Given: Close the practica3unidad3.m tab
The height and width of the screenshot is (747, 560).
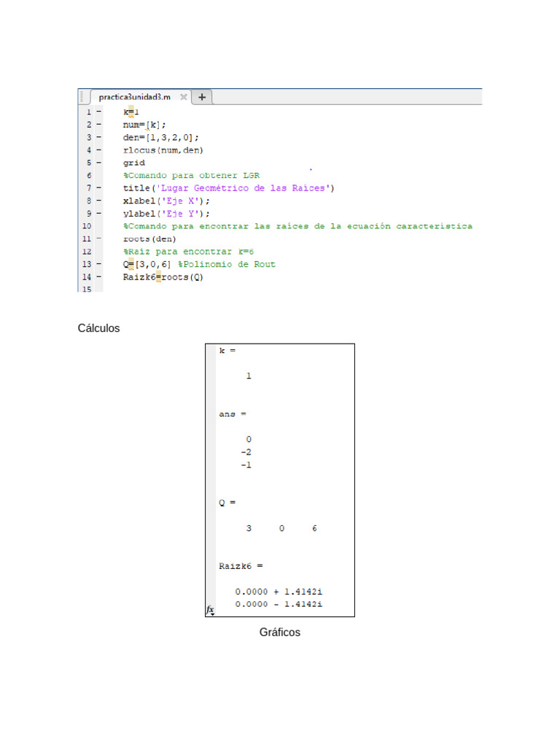Looking at the screenshot, I should click(x=183, y=97).
